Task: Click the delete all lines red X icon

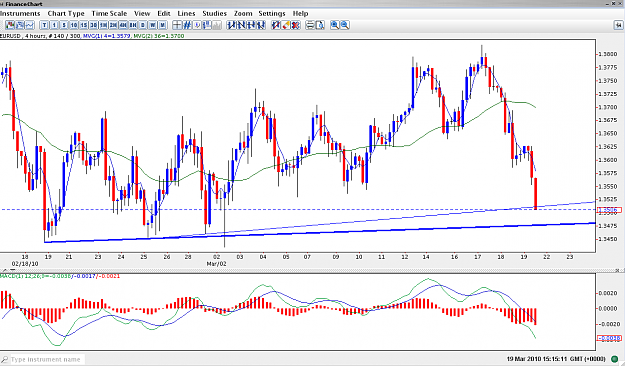Action: tap(296, 25)
